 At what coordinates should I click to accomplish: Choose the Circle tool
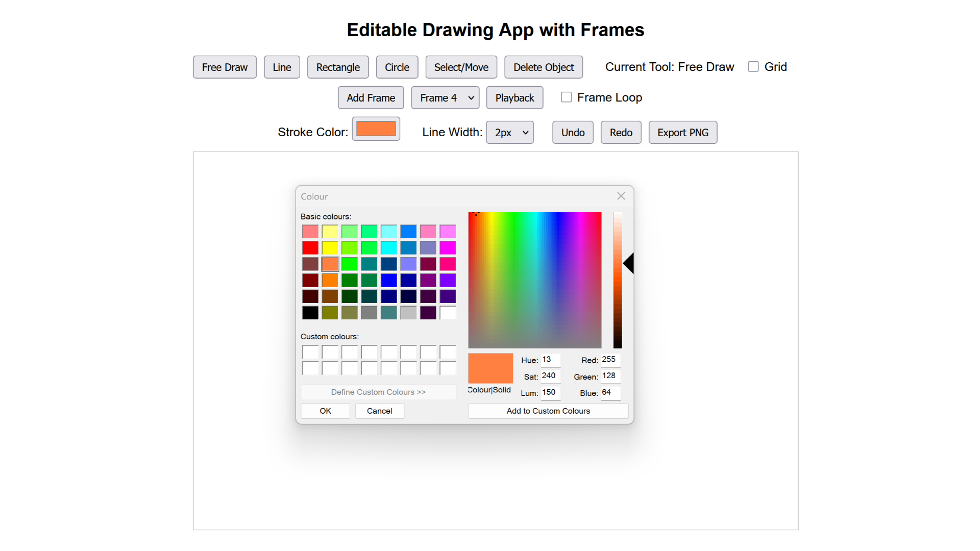point(397,67)
